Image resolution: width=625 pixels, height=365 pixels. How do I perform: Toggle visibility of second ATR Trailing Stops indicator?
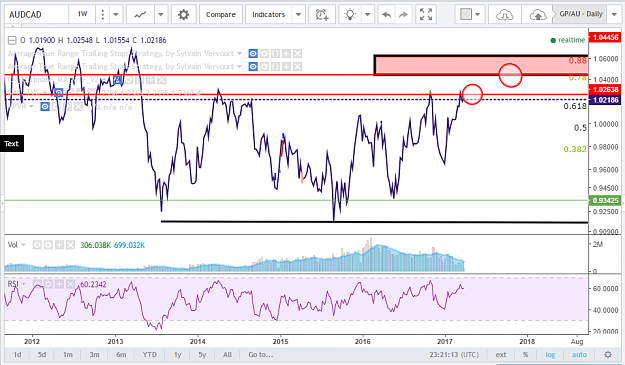pos(253,67)
